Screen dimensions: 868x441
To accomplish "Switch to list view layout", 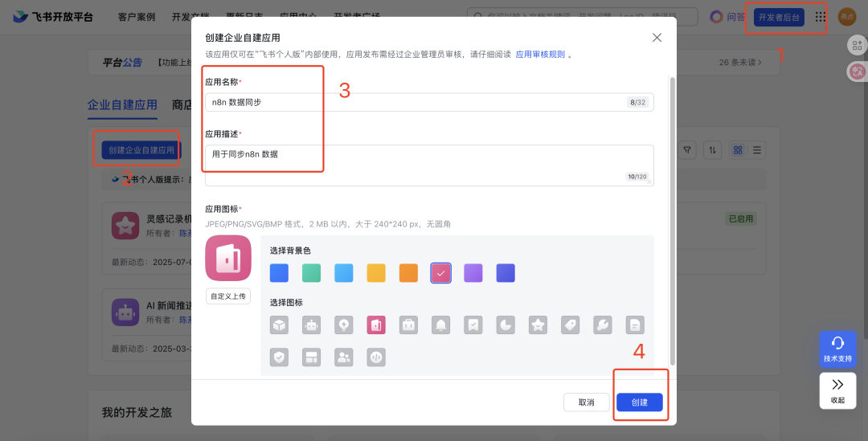I will pyautogui.click(x=757, y=149).
